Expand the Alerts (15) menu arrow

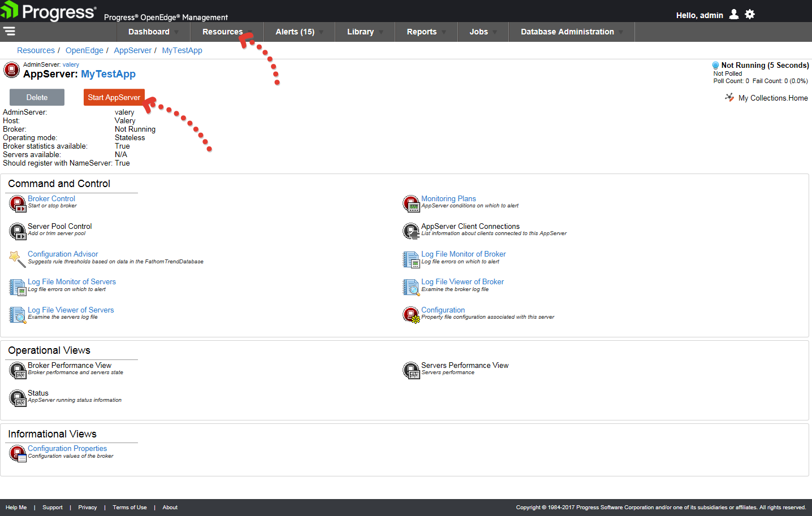(321, 32)
